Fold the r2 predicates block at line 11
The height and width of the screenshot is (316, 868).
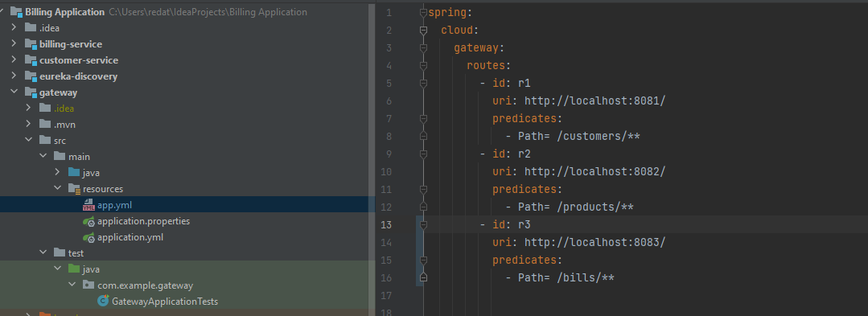[423, 189]
